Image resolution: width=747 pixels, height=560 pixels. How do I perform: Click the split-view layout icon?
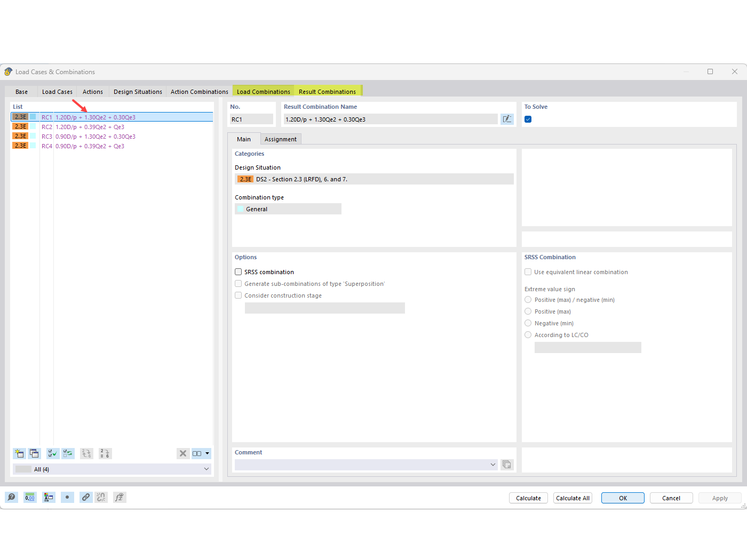pyautogui.click(x=197, y=453)
